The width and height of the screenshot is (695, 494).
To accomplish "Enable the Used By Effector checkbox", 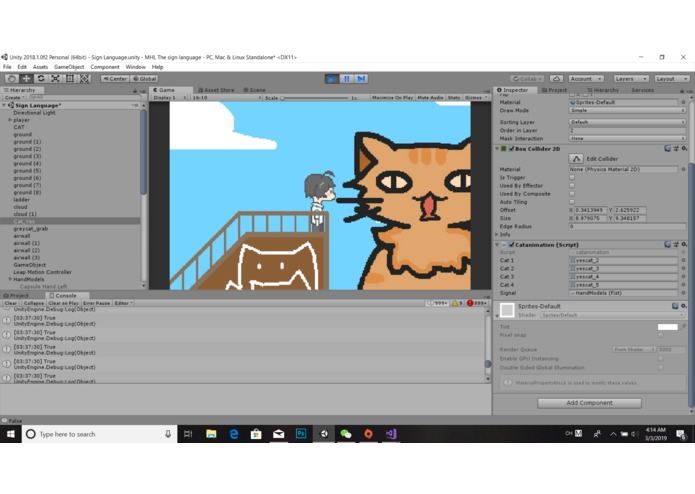I will 572,186.
